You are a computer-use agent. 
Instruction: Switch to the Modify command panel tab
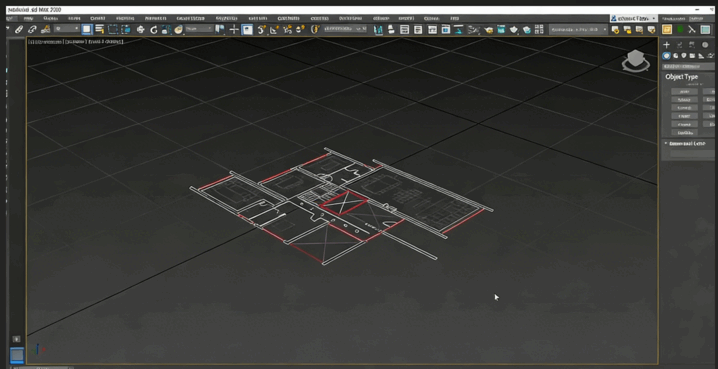(x=680, y=44)
